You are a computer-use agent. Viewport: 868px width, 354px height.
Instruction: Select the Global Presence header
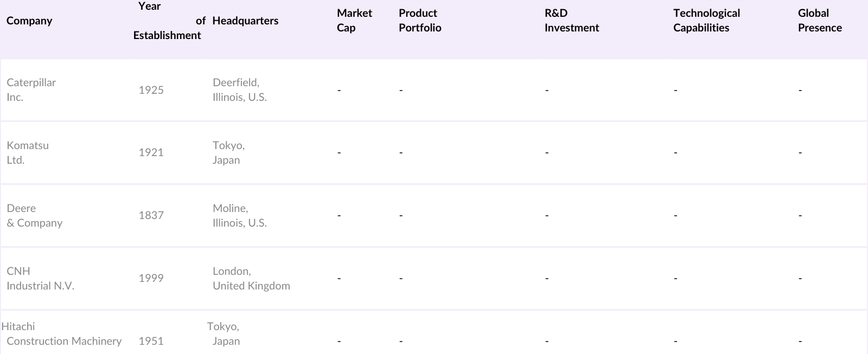click(820, 21)
